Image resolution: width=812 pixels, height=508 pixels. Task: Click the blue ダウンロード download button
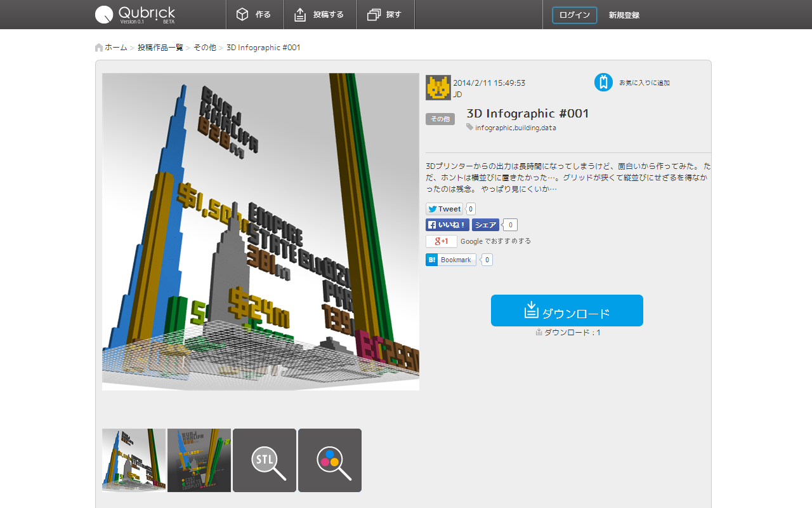567,311
